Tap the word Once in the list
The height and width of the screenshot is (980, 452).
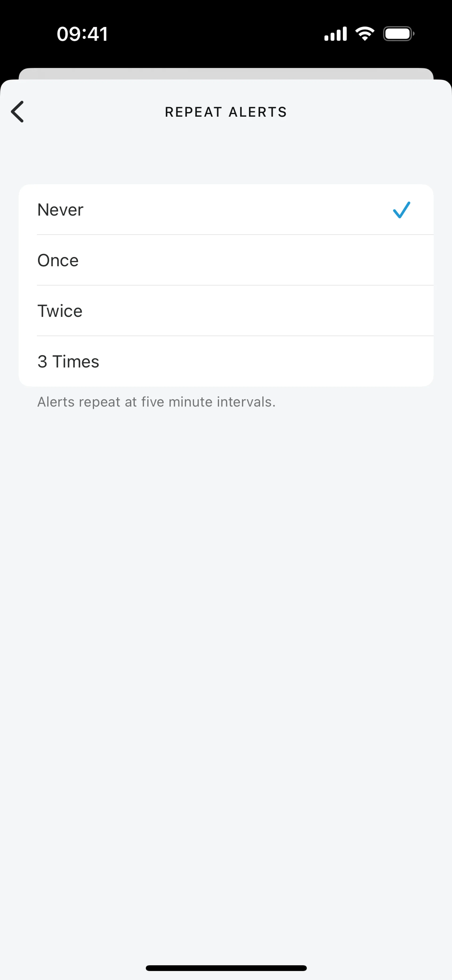pyautogui.click(x=58, y=260)
